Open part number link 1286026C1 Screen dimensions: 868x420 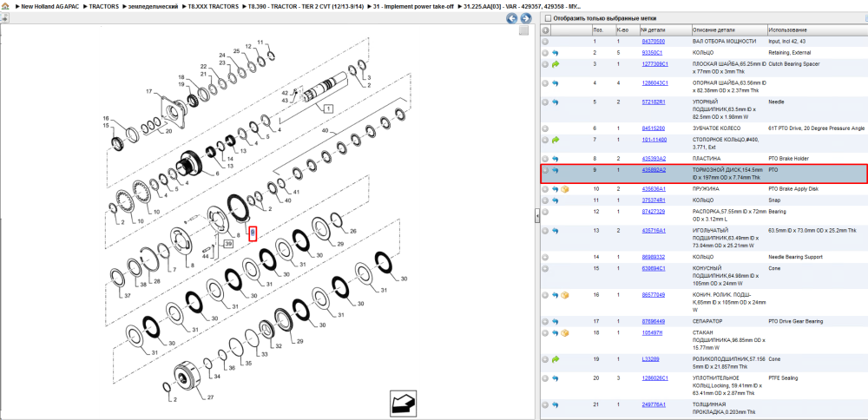[654, 378]
